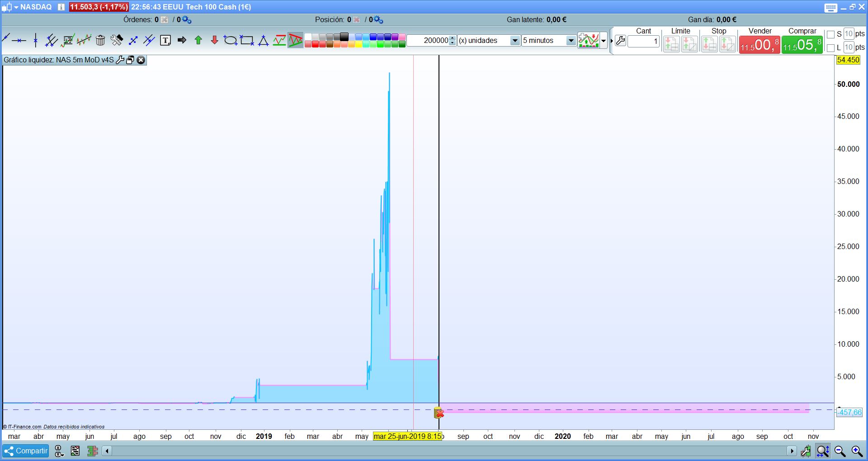Open the indicators and trading systems button
Screen dimensions: 868x461
click(x=589, y=41)
